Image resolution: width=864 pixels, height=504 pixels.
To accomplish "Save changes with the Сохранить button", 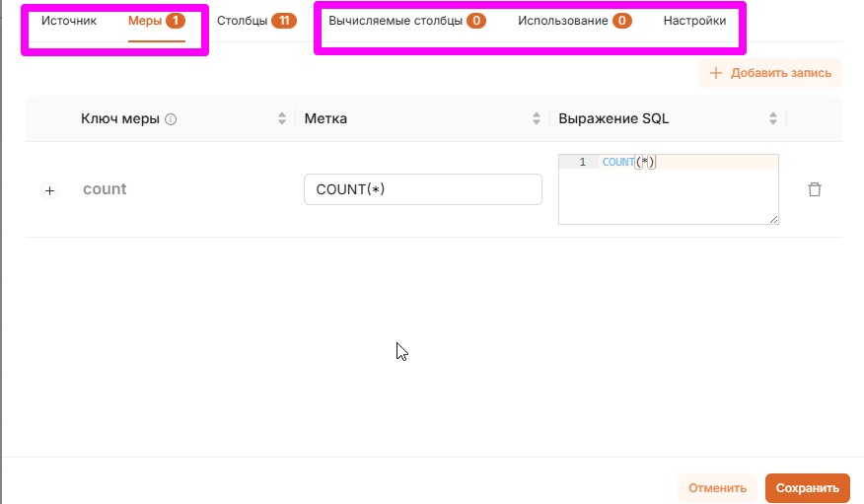I will click(807, 487).
